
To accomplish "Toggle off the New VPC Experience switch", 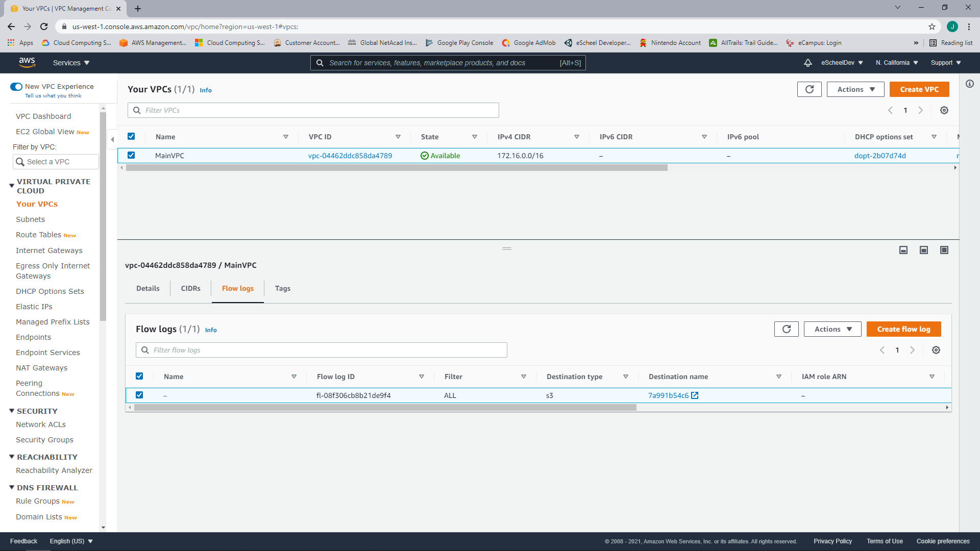I will [16, 86].
